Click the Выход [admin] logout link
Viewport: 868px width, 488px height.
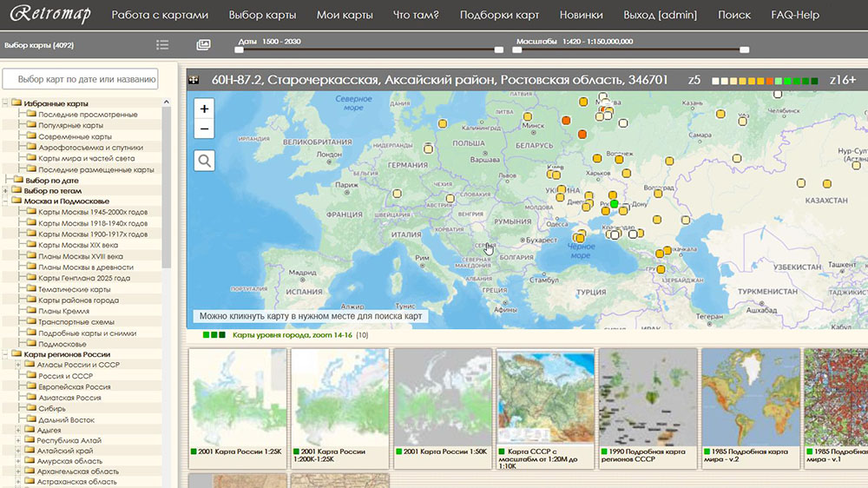coord(661,15)
